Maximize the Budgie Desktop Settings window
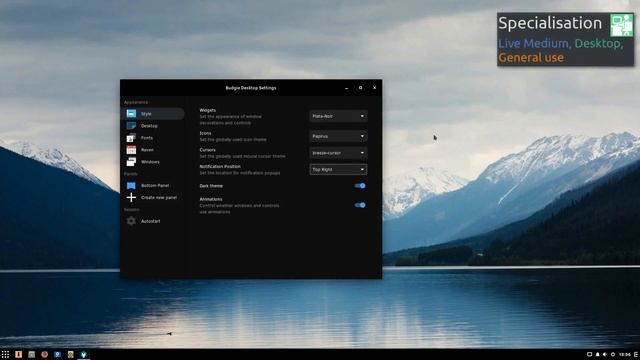 coord(360,88)
